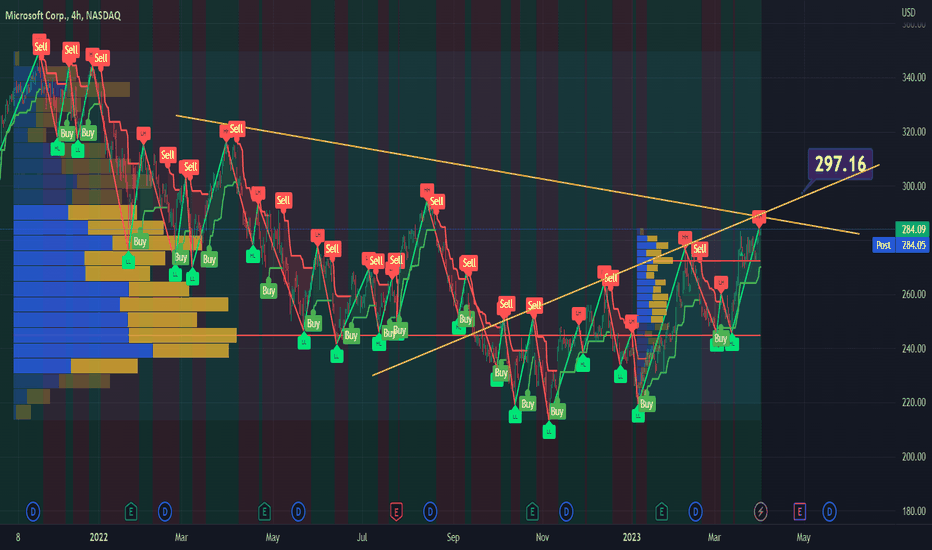
Task: Select the Sell label at August 2022 peak
Action: (x=437, y=201)
